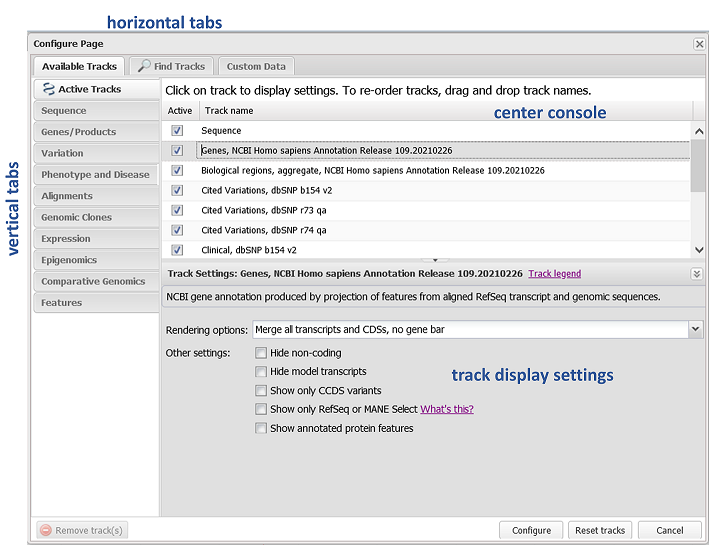Switch to Available Tracks tab

click(x=79, y=66)
